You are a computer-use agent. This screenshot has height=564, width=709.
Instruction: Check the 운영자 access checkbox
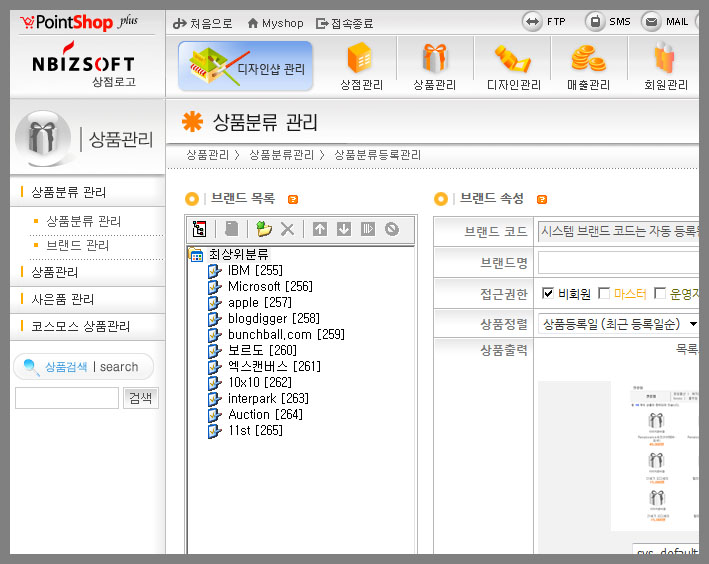tap(660, 293)
